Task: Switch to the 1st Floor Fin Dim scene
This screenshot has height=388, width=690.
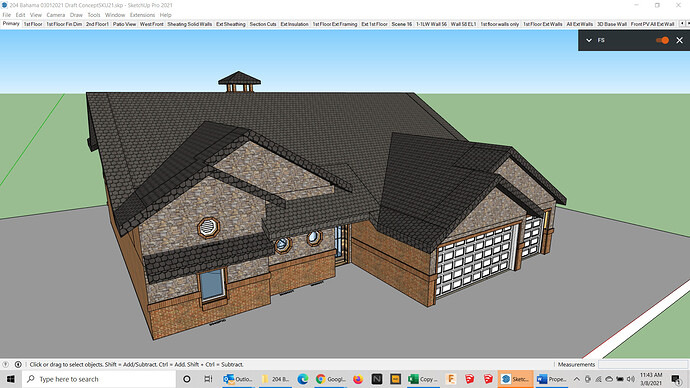Action: pyautogui.click(x=64, y=24)
